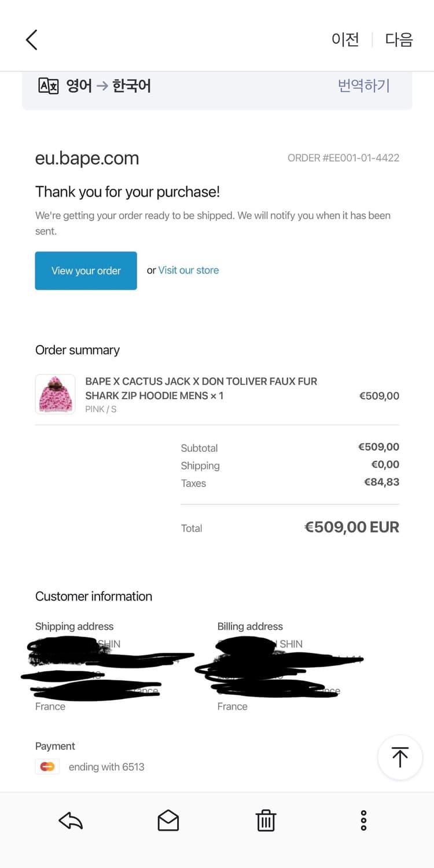Tap the €509,00 EUR total amount
This screenshot has height=868, width=434.
(351, 527)
